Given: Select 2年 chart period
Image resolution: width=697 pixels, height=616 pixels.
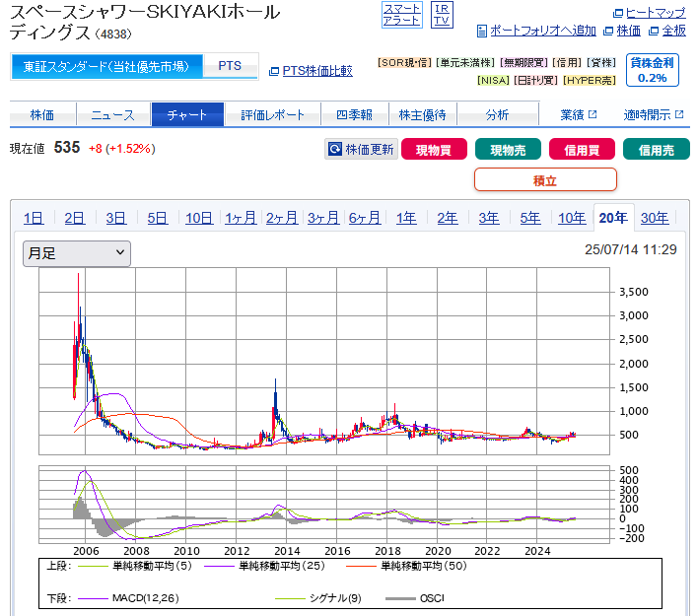Looking at the screenshot, I should pos(448,218).
